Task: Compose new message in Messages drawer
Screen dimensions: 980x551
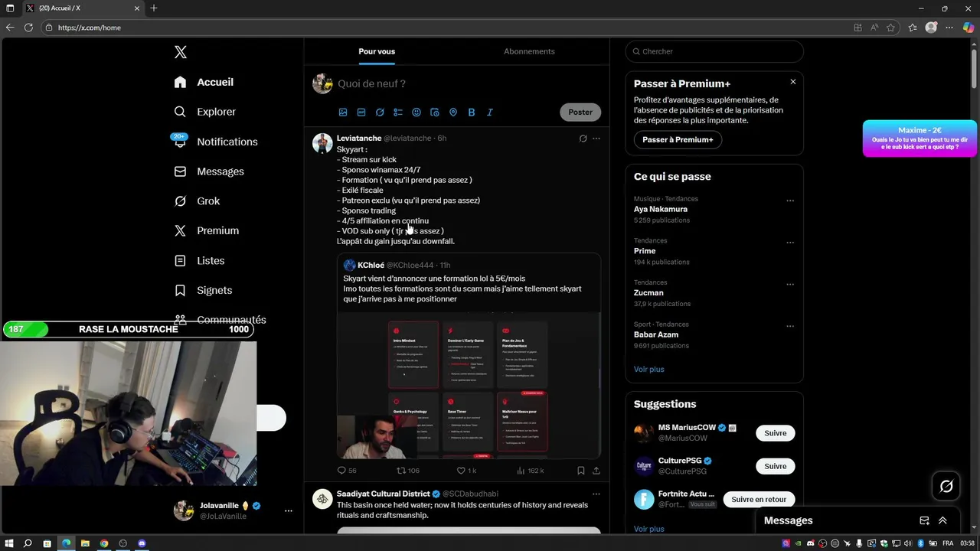Action: (924, 520)
